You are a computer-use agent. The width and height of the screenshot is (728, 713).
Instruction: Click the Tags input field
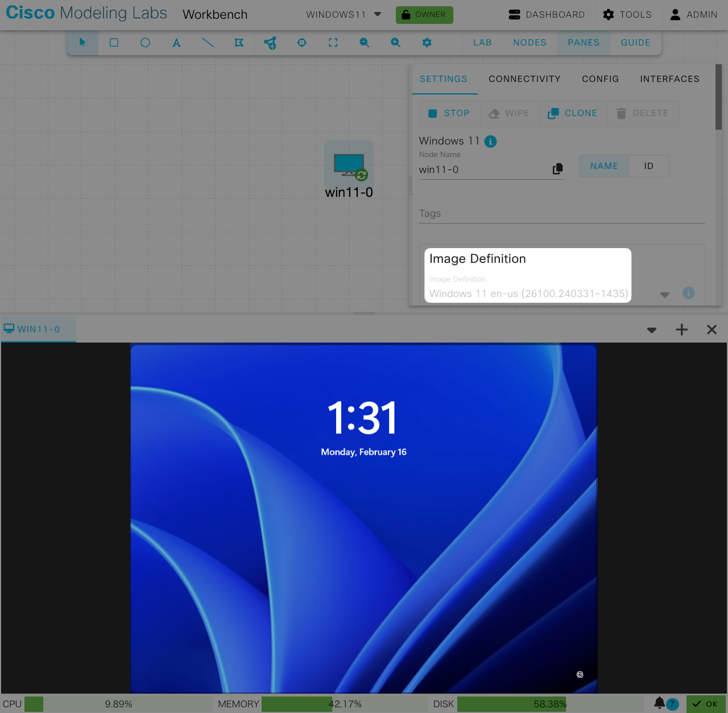tap(561, 213)
